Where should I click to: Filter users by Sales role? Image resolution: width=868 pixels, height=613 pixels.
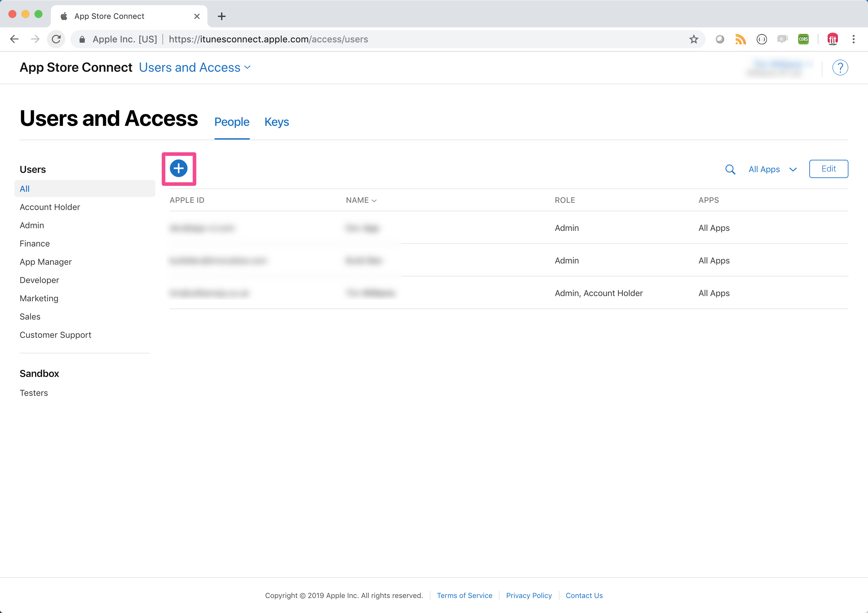(30, 317)
